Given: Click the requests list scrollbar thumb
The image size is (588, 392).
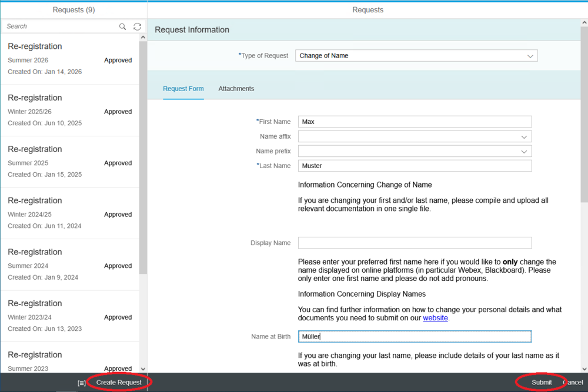Looking at the screenshot, I should click(143, 158).
